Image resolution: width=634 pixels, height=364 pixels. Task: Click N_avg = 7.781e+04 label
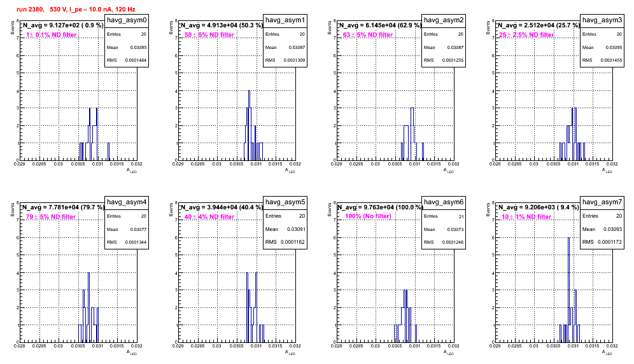pyautogui.click(x=63, y=207)
